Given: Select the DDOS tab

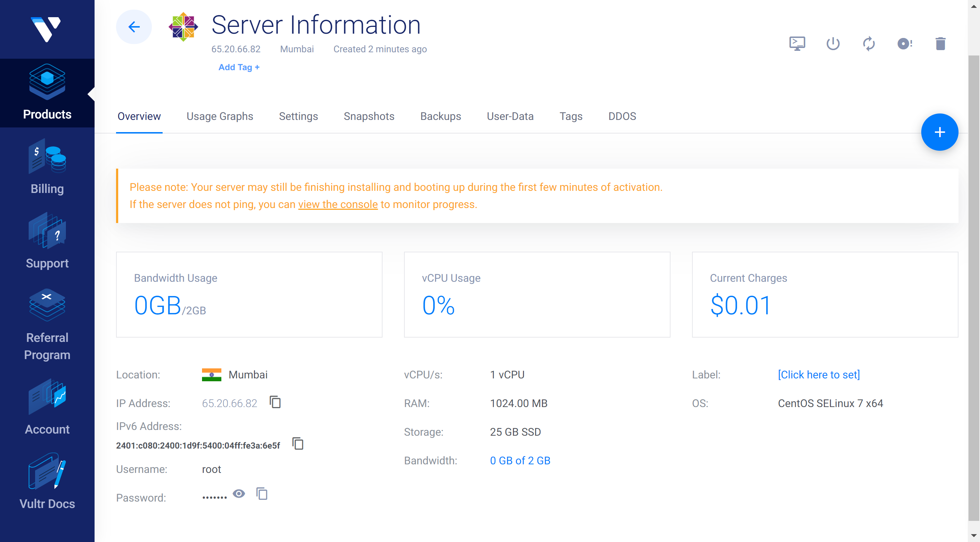Looking at the screenshot, I should [621, 116].
